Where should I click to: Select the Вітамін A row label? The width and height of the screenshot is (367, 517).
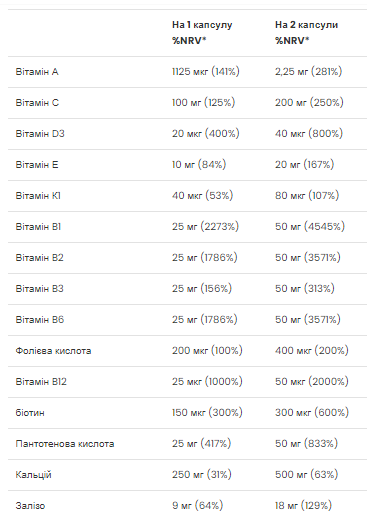pyautogui.click(x=37, y=72)
